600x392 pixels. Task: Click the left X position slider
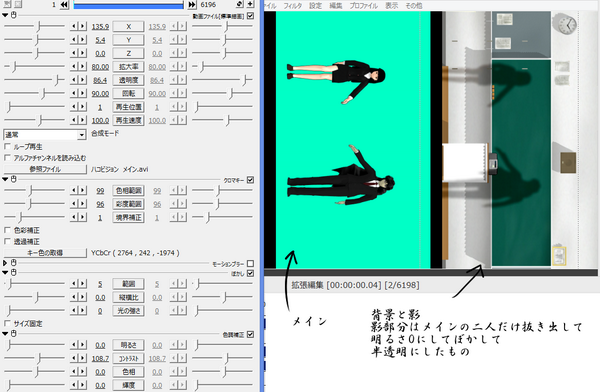click(34, 26)
